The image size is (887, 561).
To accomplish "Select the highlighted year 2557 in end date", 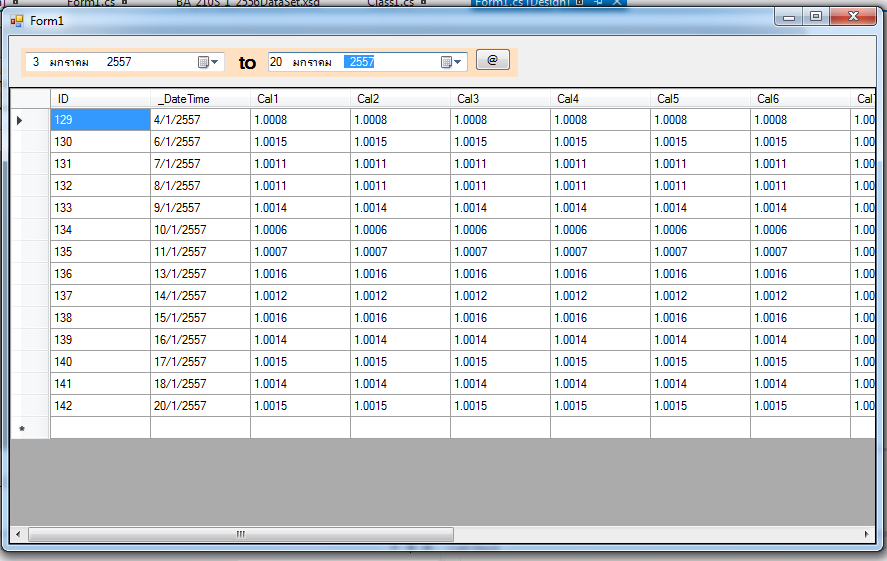I will pyautogui.click(x=361, y=62).
